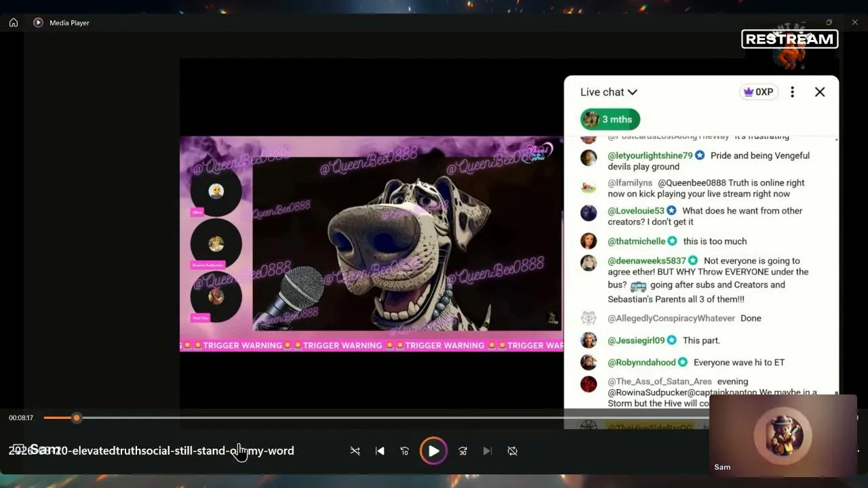The width and height of the screenshot is (868, 488).
Task: Click the @The_Ass_of_Satan_Ares username
Action: coord(660,382)
